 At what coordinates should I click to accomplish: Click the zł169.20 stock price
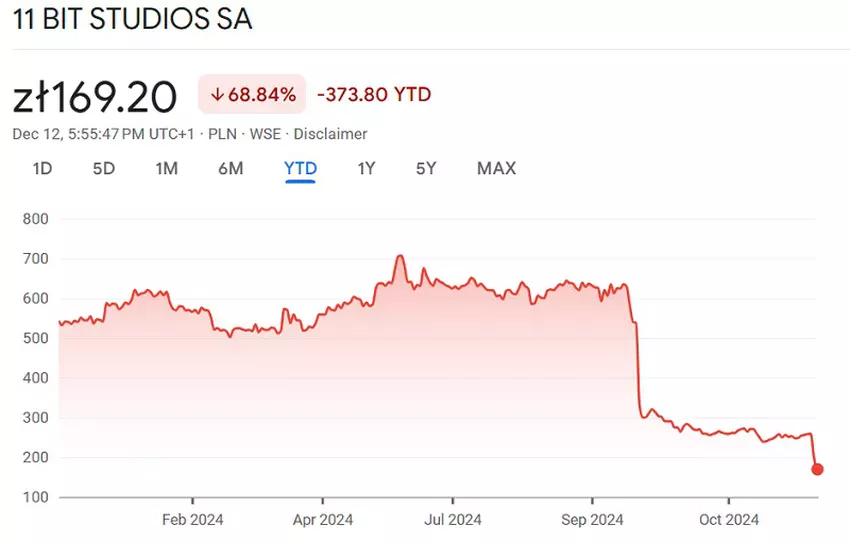click(x=95, y=96)
